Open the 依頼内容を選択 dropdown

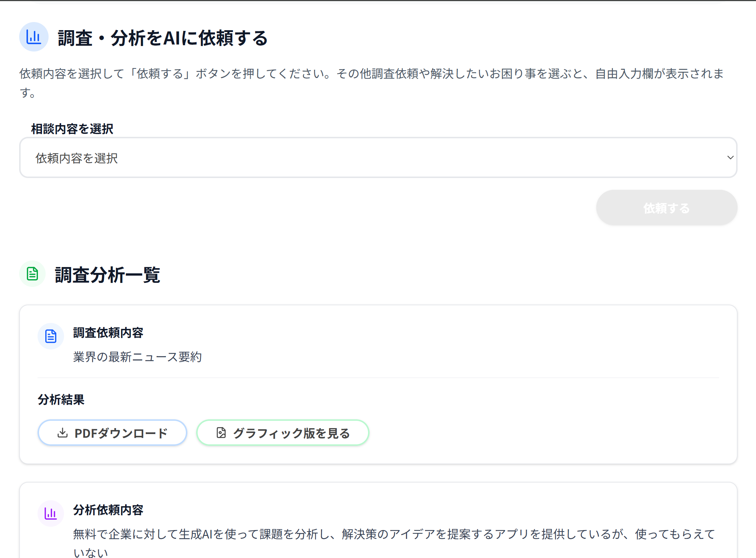(x=378, y=158)
